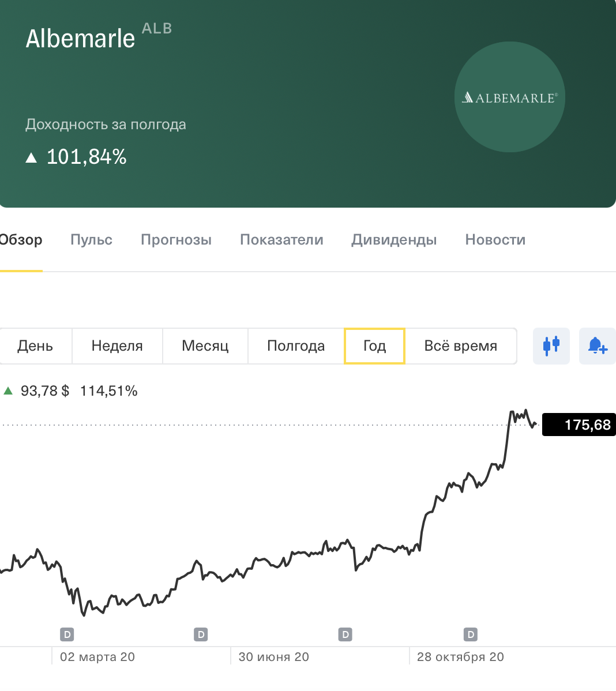Viewport: 616px width, 691px height.
Task: Click dividend marker near 28 октября 20
Action: tap(471, 634)
